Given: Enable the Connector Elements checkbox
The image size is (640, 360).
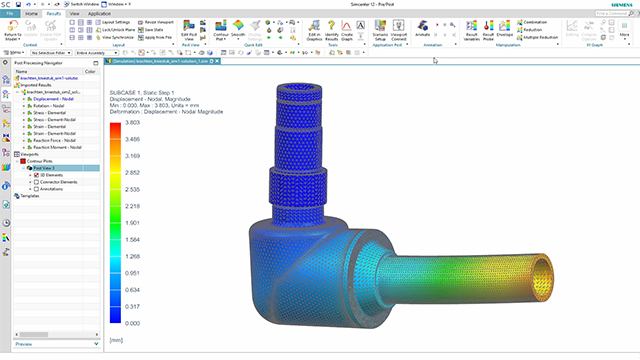Looking at the screenshot, I should (x=36, y=182).
